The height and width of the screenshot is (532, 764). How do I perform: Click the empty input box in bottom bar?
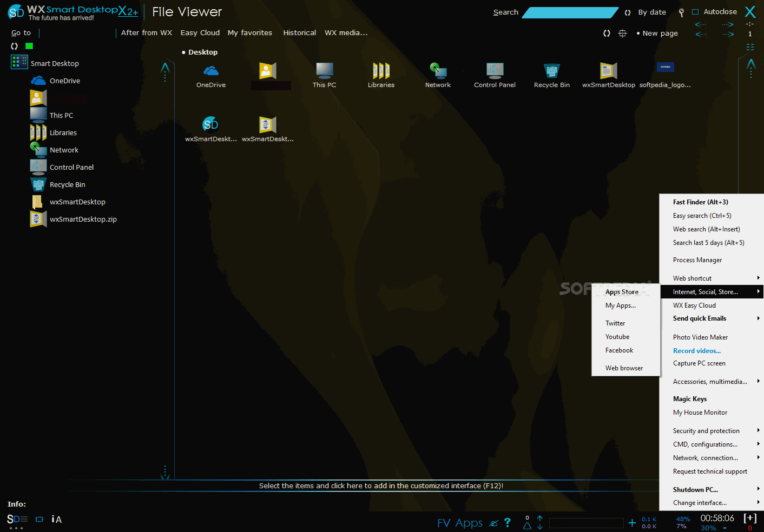point(587,523)
